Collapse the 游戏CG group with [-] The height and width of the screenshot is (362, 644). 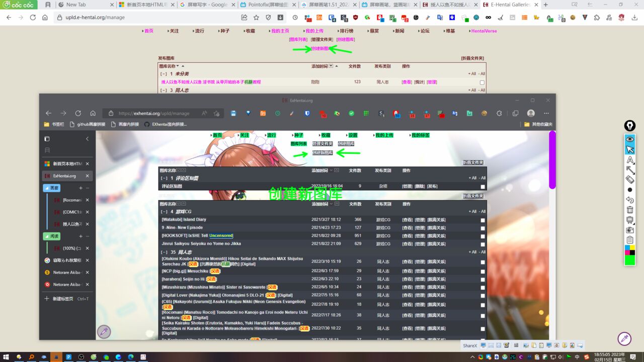pos(164,212)
